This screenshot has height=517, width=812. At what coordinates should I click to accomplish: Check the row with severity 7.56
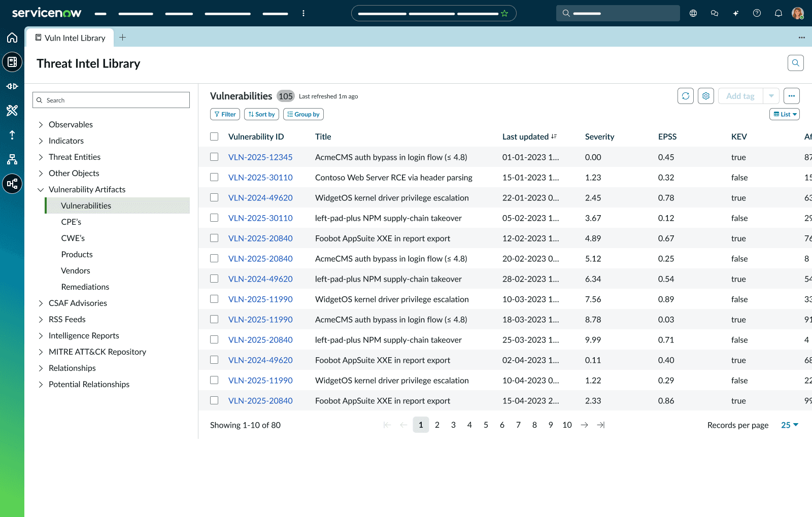tap(214, 299)
